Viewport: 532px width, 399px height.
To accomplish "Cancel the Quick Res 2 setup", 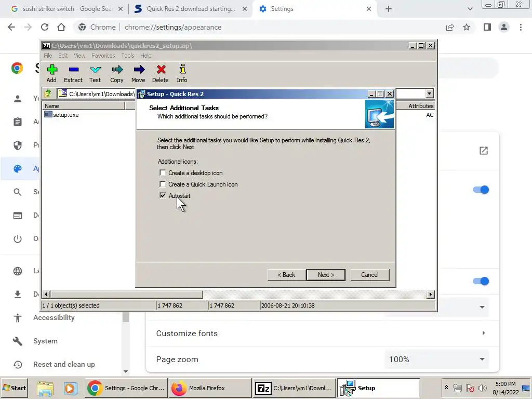I will point(369,275).
